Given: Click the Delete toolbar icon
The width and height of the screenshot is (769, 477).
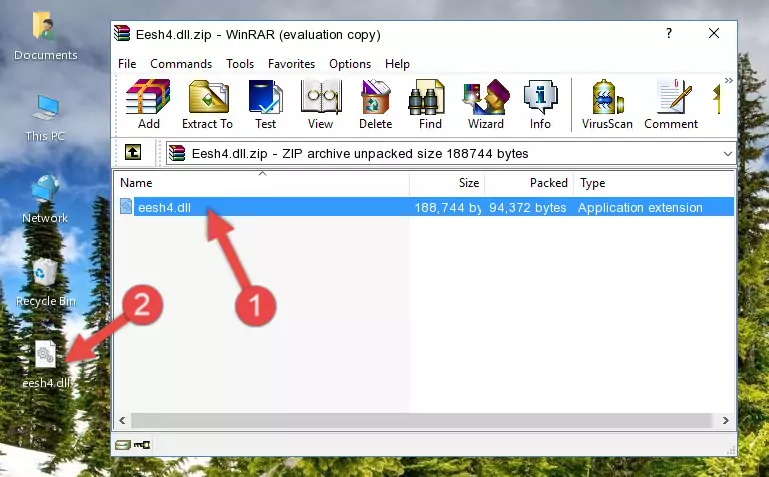Looking at the screenshot, I should pos(375,104).
